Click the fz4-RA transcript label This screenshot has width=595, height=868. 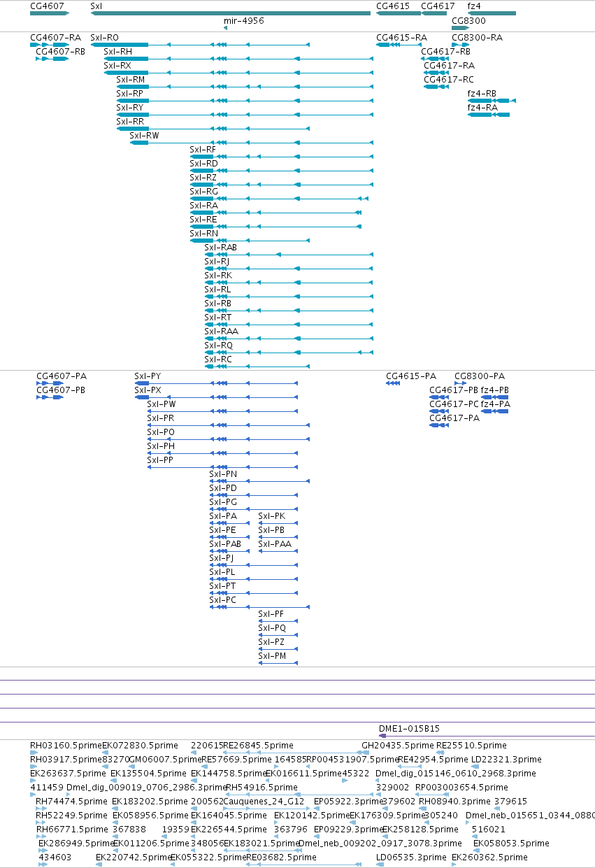[x=482, y=108]
